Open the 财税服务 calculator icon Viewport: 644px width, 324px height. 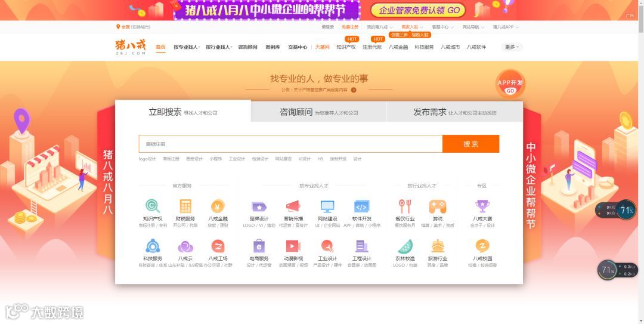click(x=185, y=206)
